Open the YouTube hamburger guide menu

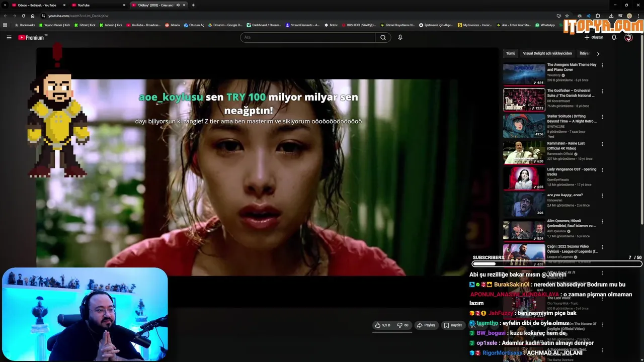coord(9,37)
